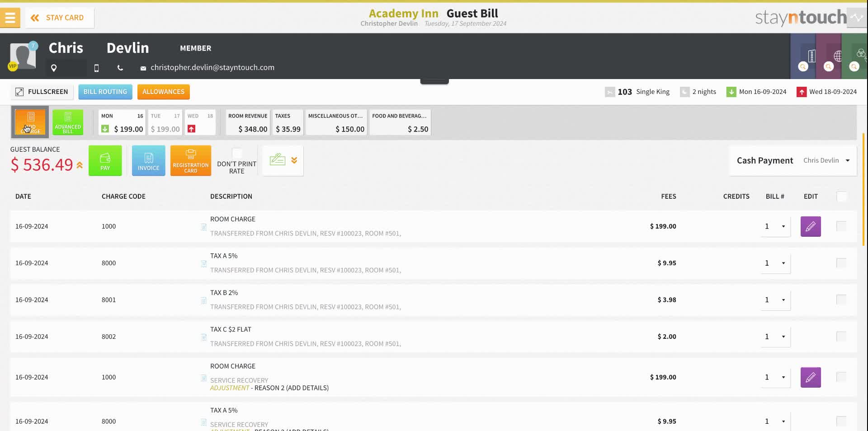The height and width of the screenshot is (431, 868).
Task: Open Bill Routing
Action: 105,92
